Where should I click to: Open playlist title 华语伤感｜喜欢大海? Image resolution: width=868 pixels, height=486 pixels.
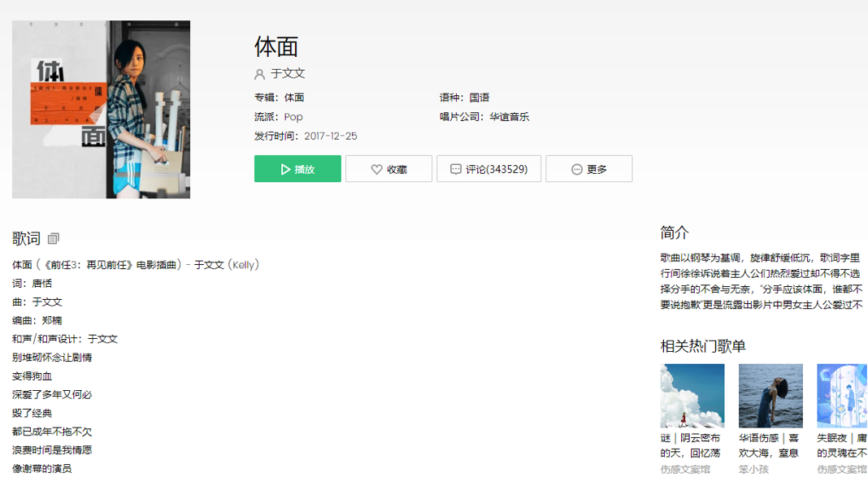pos(769,445)
